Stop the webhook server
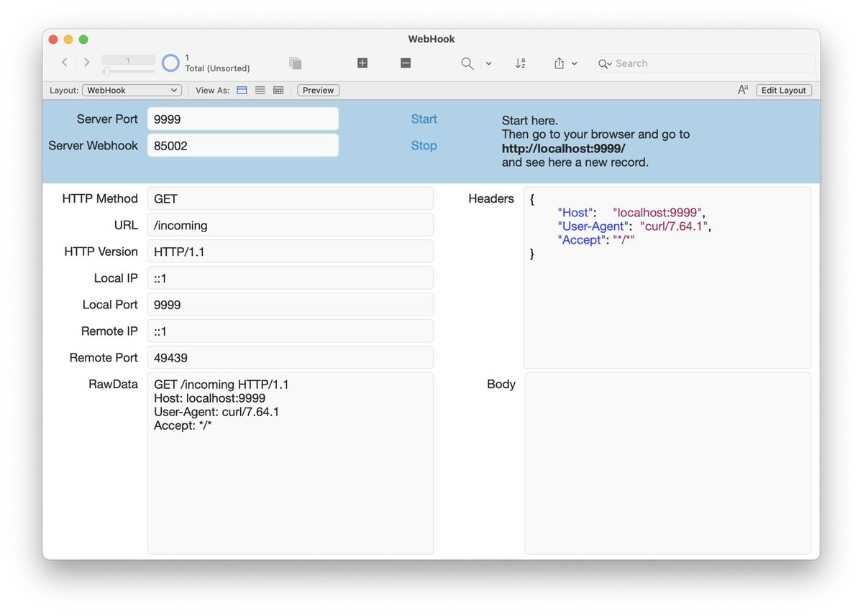Screen dimensions: 863x616 click(424, 145)
